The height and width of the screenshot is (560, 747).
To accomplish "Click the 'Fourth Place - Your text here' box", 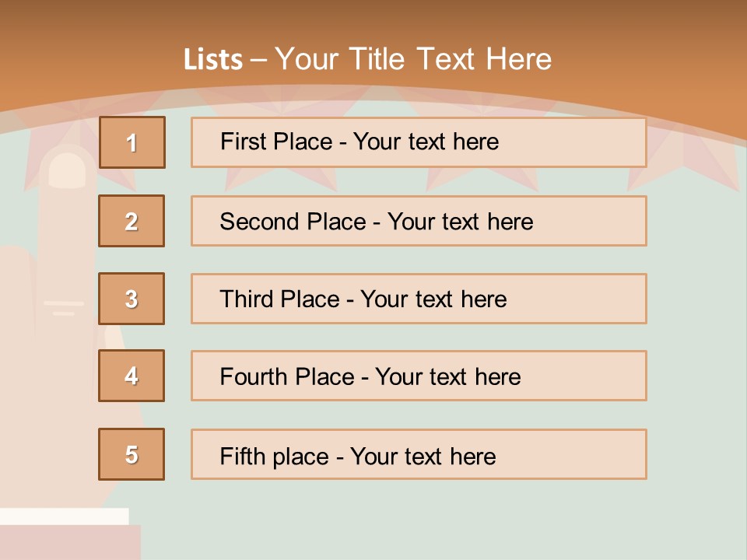I will (419, 376).
